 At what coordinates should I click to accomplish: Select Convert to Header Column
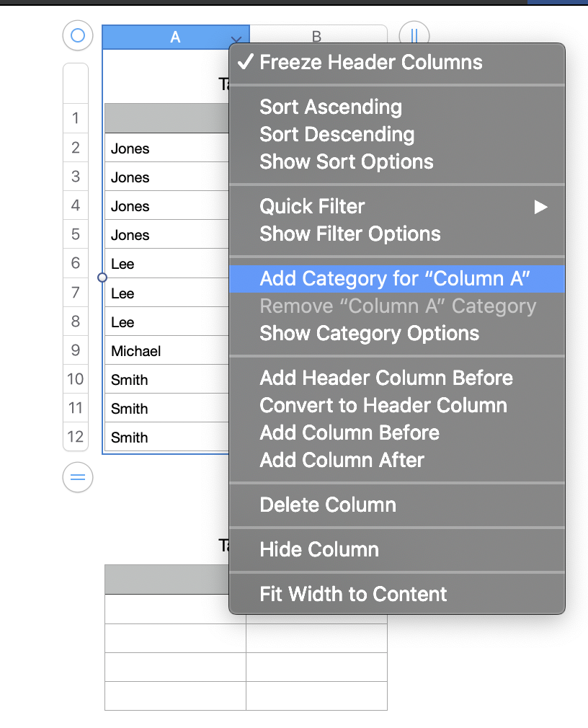[x=383, y=406]
